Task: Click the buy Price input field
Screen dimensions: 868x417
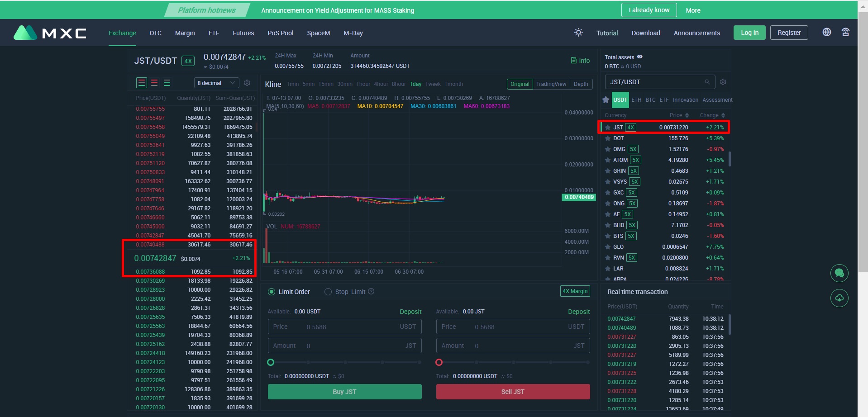Action: pos(344,327)
